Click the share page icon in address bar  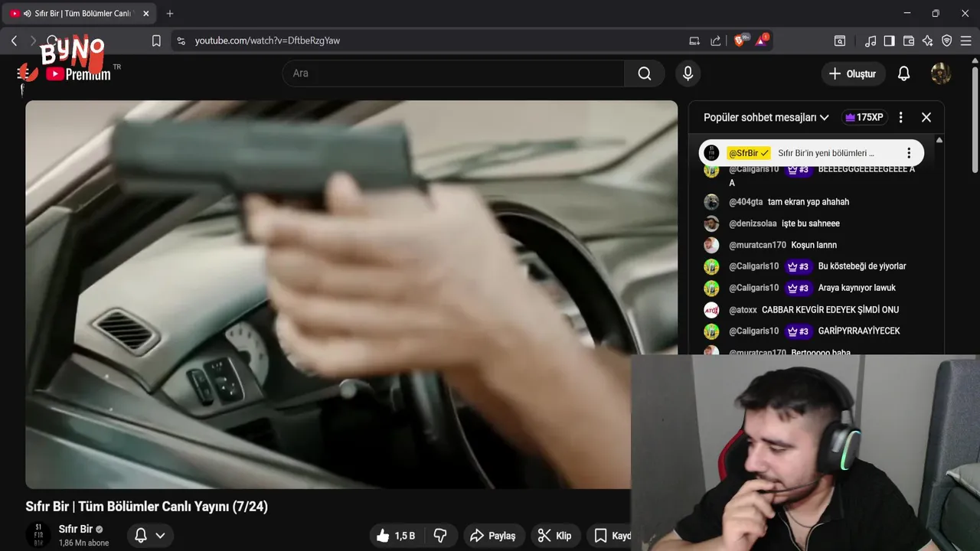pos(716,41)
